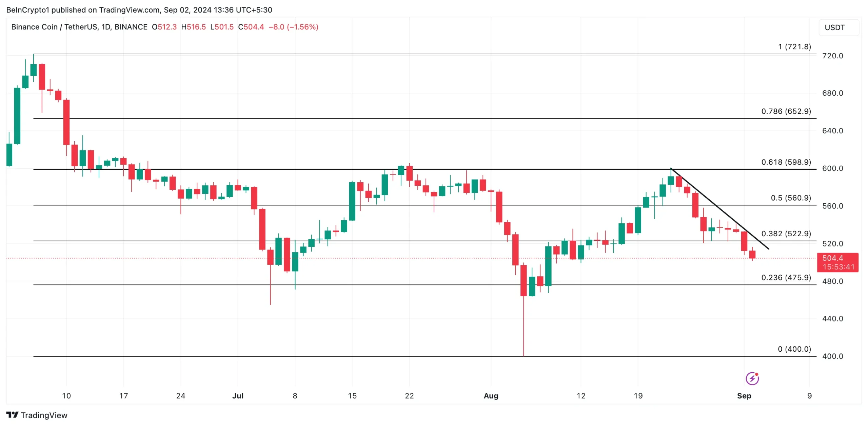Click the 1 (721.8) Fibonacci top label
The height and width of the screenshot is (426, 868).
[x=794, y=47]
